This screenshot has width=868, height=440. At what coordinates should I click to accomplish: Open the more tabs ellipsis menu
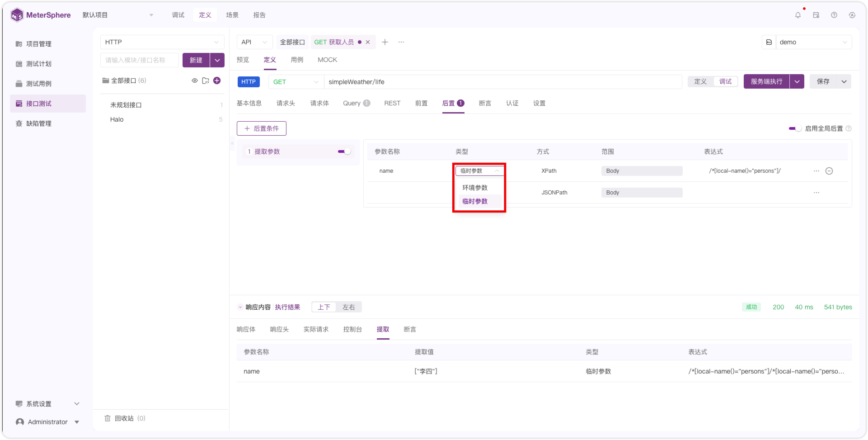click(401, 42)
